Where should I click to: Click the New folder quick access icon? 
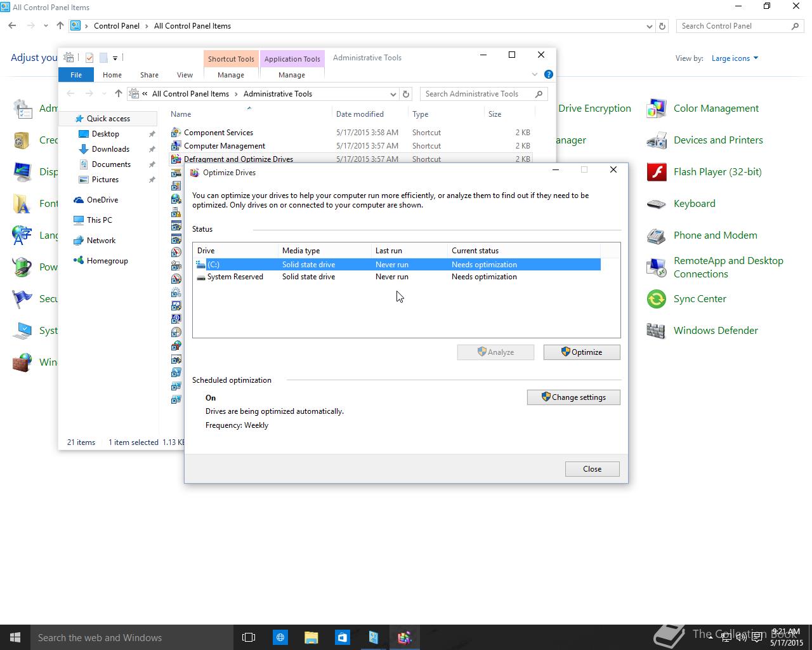click(103, 58)
